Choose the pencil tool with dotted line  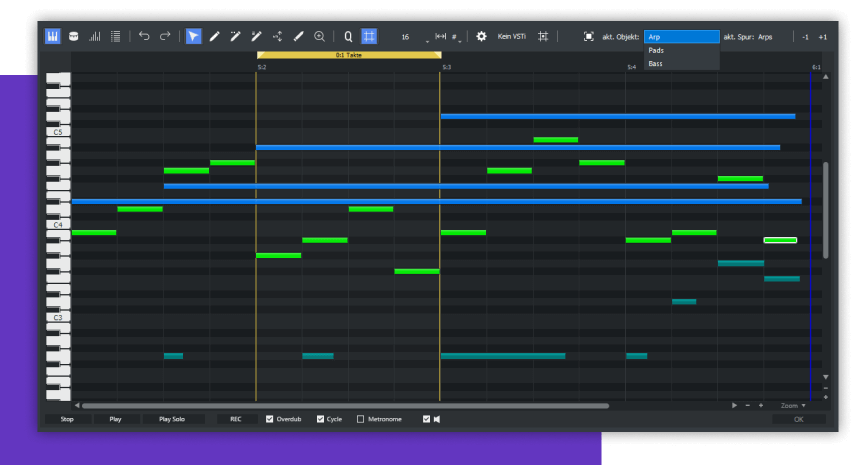click(x=235, y=36)
